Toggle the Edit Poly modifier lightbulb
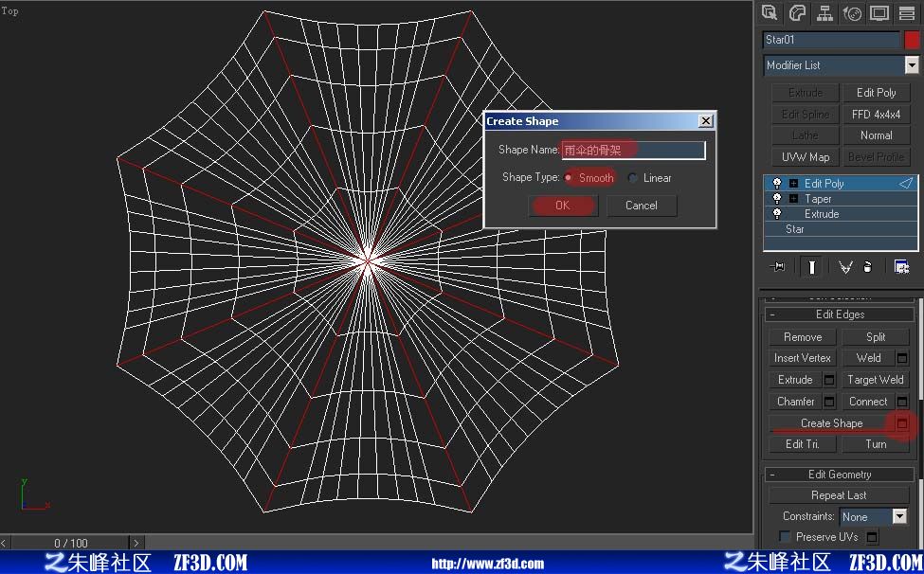Image resolution: width=924 pixels, height=574 pixels. [x=777, y=183]
